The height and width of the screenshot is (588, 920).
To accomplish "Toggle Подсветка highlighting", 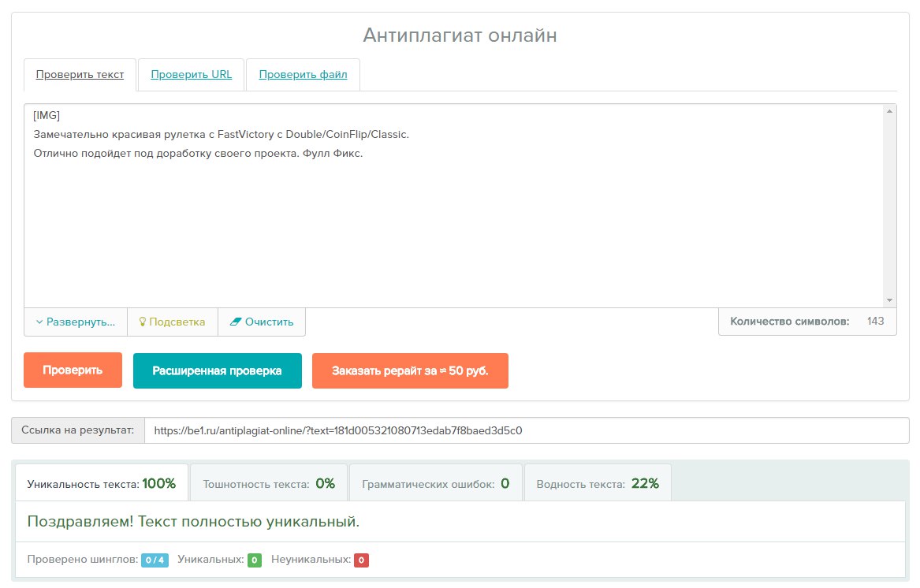I will coord(177,322).
